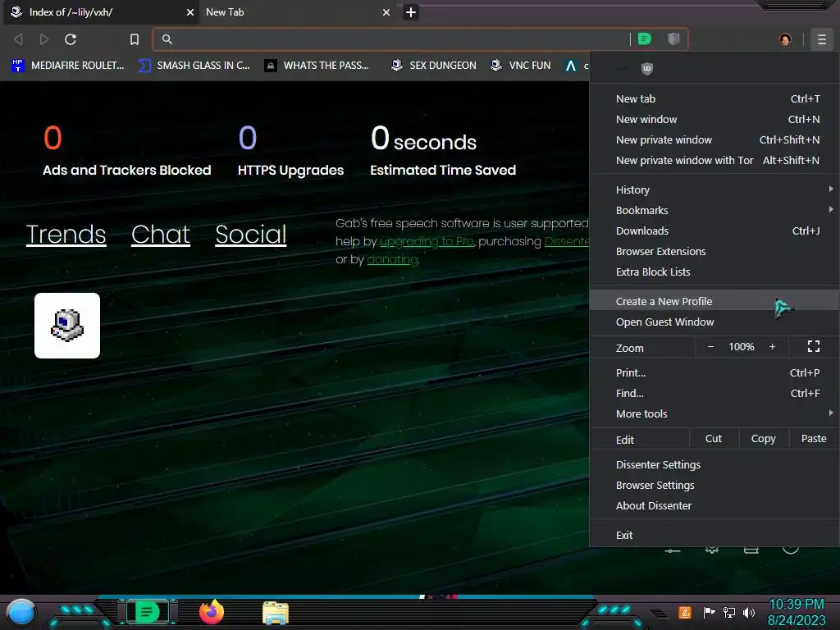Open the user profile avatar
The image size is (840, 630).
pyautogui.click(x=785, y=39)
